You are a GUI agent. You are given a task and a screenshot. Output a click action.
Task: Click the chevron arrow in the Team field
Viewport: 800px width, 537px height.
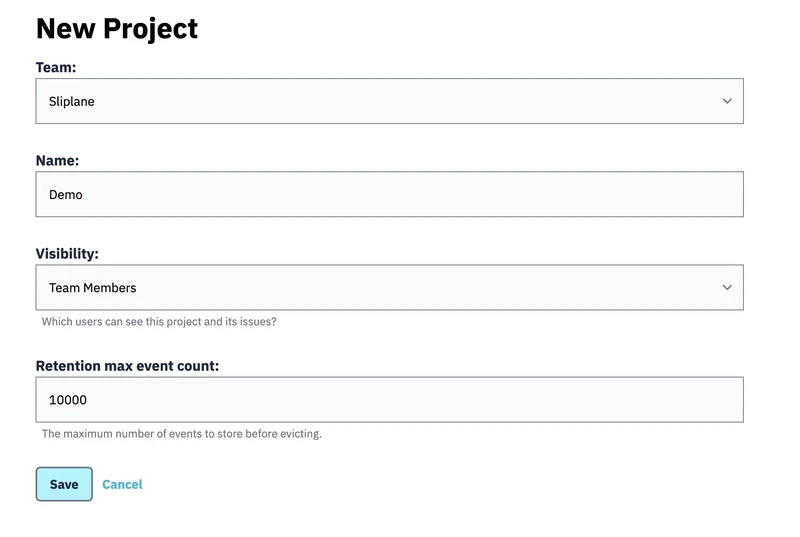(x=727, y=101)
